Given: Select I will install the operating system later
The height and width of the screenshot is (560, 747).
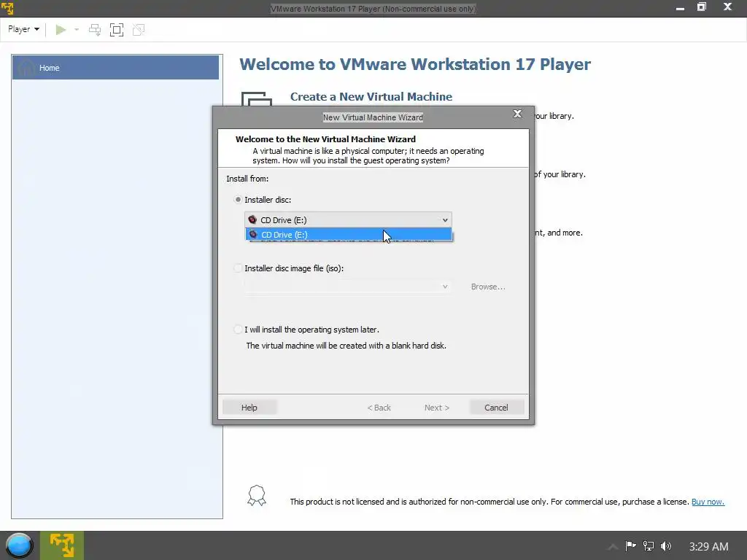Looking at the screenshot, I should pos(238,330).
